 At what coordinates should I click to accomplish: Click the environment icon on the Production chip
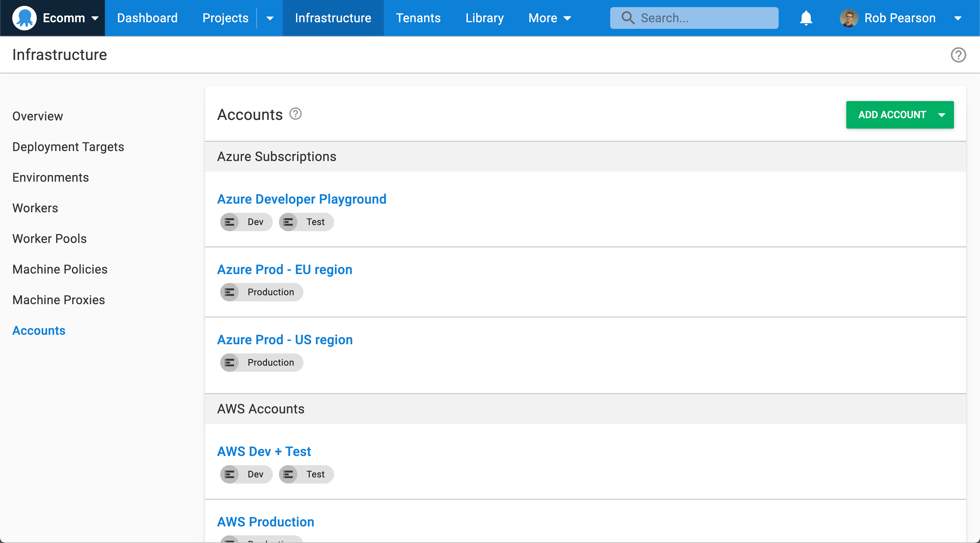click(229, 292)
